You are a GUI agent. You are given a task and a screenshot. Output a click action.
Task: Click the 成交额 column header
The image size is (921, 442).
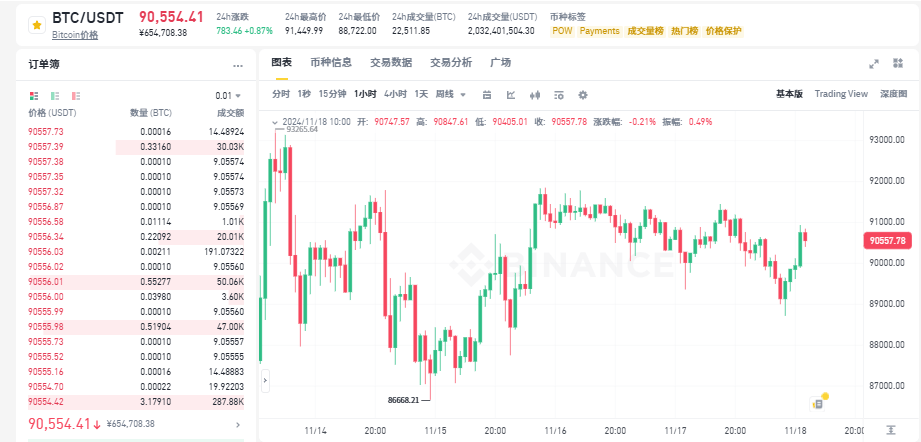[x=230, y=113]
